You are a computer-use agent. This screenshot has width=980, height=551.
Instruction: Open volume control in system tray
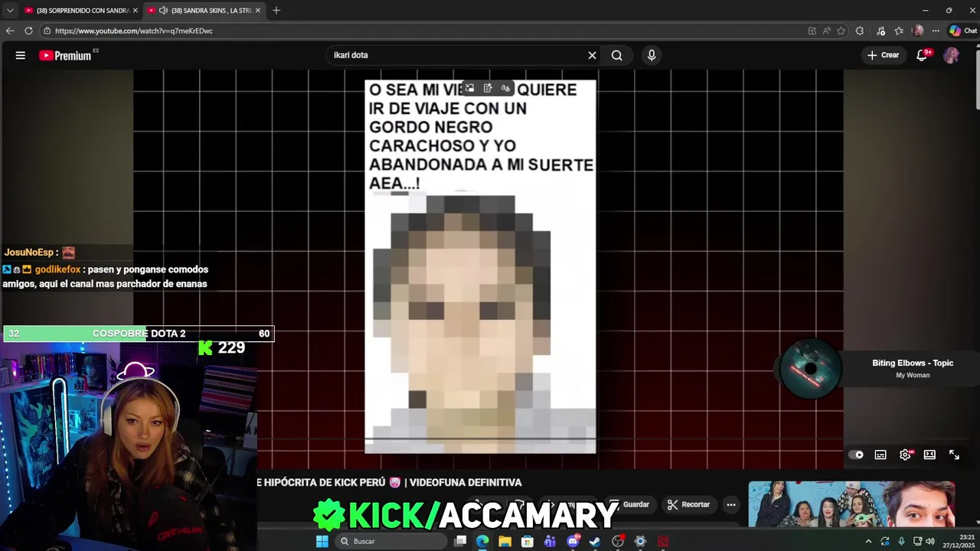coord(930,541)
